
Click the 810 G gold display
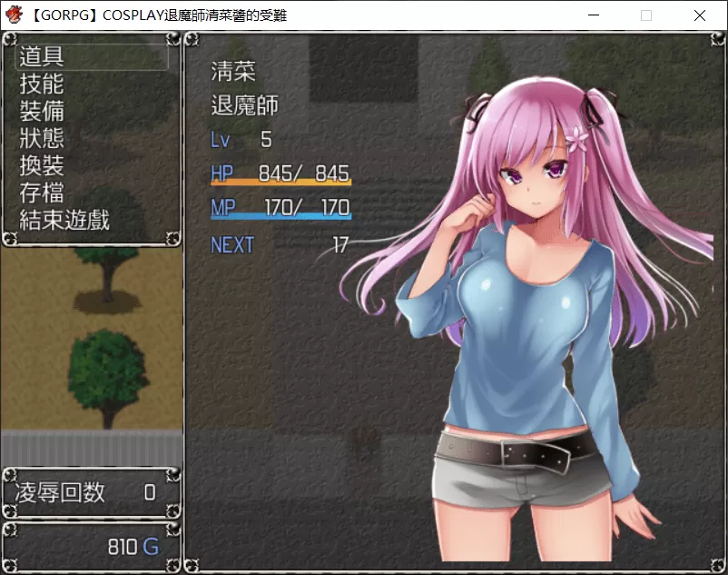[x=133, y=547]
